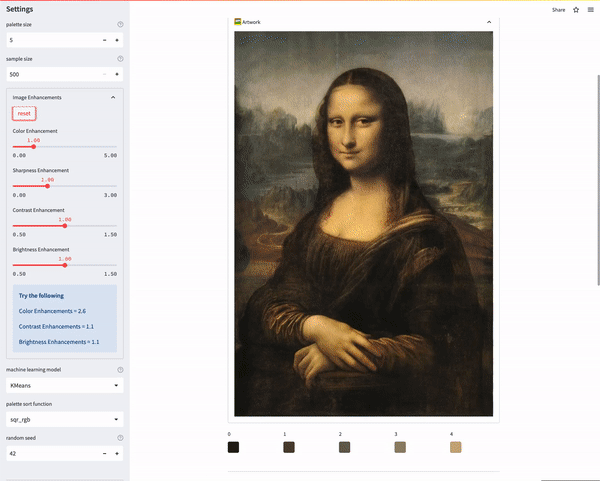Click the 'Try the following' heading
Image resolution: width=600 pixels, height=481 pixels.
pos(41,296)
